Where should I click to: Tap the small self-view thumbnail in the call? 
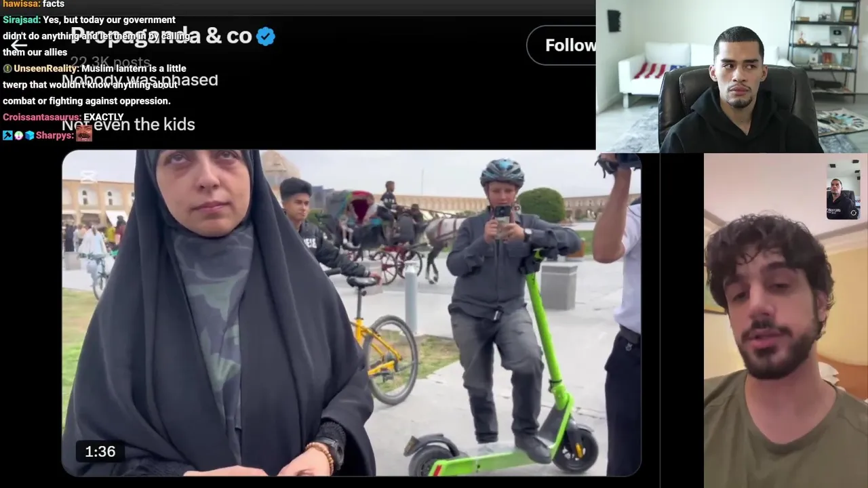pos(843,190)
